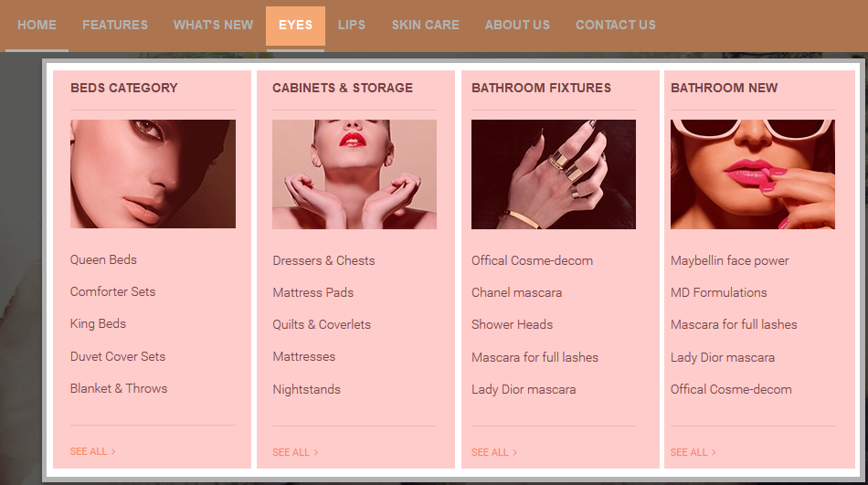The image size is (868, 485).
Task: Click the Beds Category face thumbnail
Action: (153, 174)
